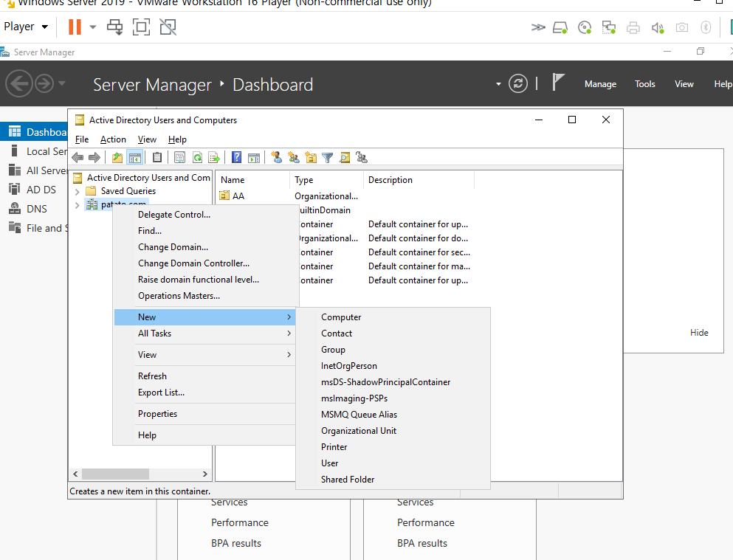Click Operations Masters in context menu
Viewport: 733px width, 560px height.
pyautogui.click(x=204, y=296)
